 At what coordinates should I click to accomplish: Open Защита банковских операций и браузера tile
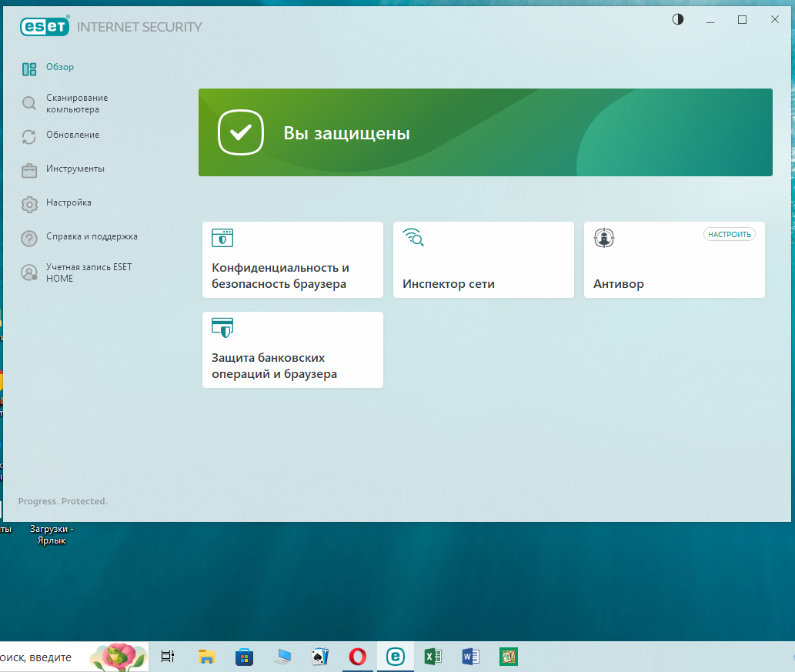(x=292, y=350)
